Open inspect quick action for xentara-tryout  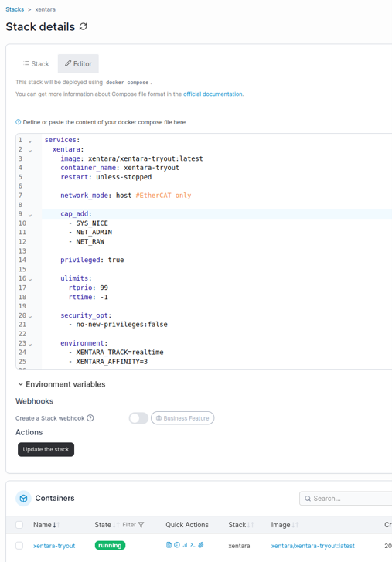click(x=177, y=545)
